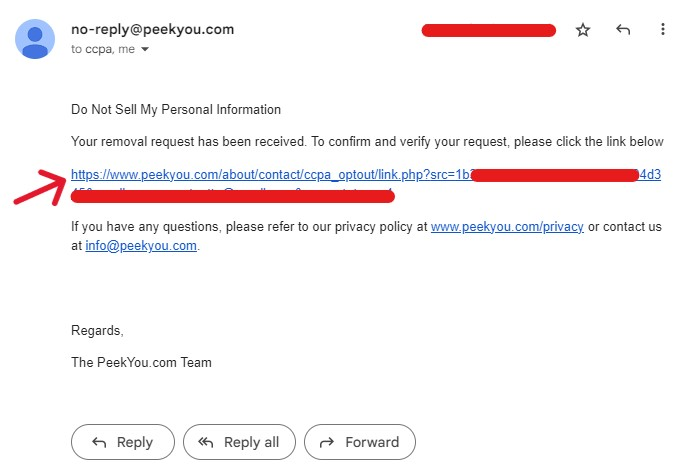Star this PeekYou email
The width and height of the screenshot is (683, 469).
click(582, 30)
